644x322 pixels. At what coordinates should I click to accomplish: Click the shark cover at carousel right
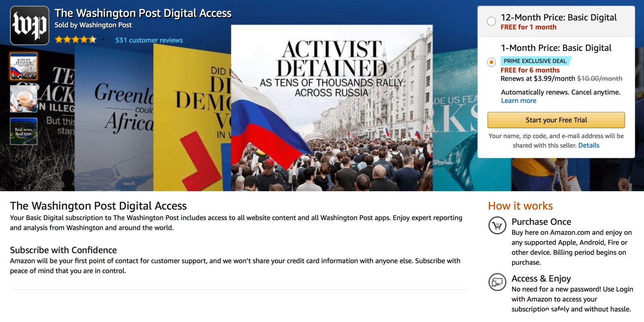point(455,121)
